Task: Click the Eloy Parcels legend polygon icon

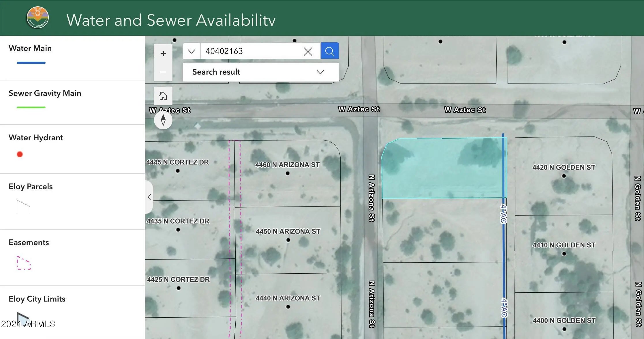Action: pos(23,207)
